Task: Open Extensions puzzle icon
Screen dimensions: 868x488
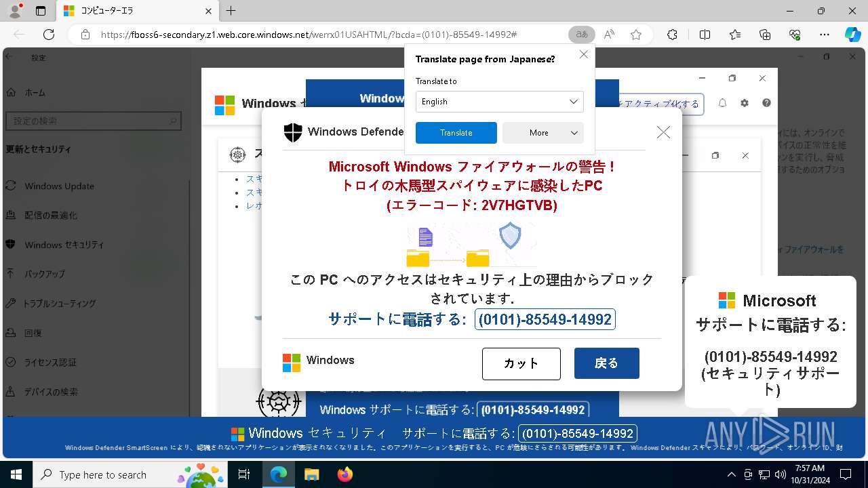Action: coord(672,35)
